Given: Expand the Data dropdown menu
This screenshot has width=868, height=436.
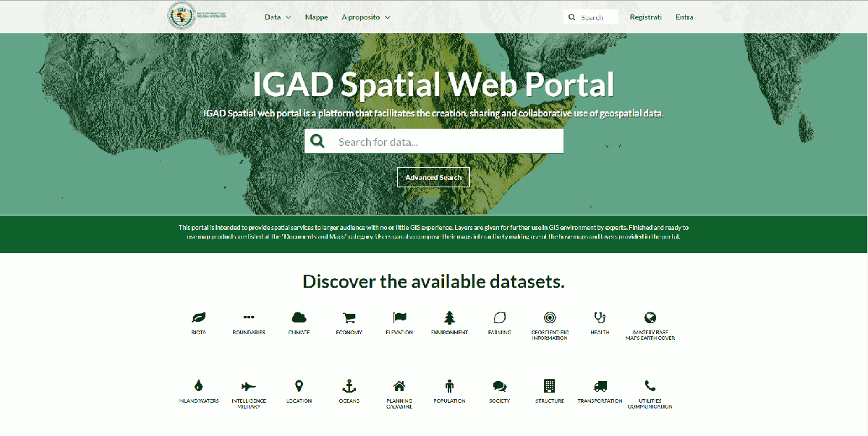Looking at the screenshot, I should (x=278, y=17).
